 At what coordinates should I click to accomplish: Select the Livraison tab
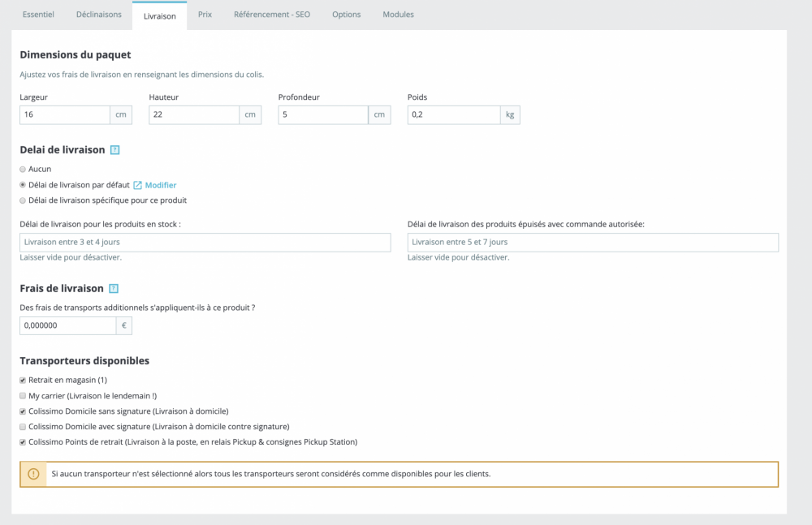[159, 16]
